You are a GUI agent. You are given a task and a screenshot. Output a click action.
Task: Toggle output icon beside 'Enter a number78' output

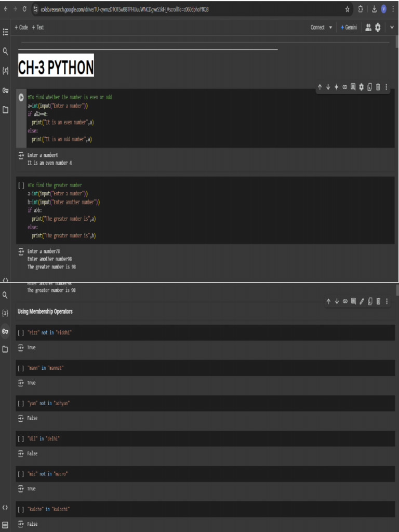tap(21, 251)
